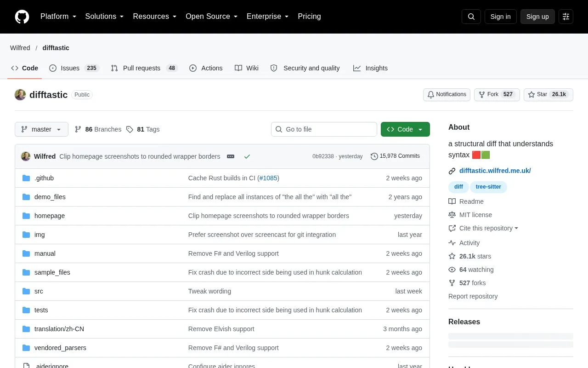The image size is (588, 368).
Task: Expand the Platform menu
Action: click(x=58, y=17)
